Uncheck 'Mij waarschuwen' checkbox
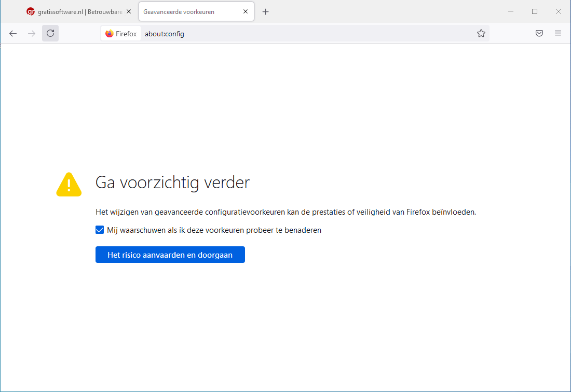 [100, 230]
